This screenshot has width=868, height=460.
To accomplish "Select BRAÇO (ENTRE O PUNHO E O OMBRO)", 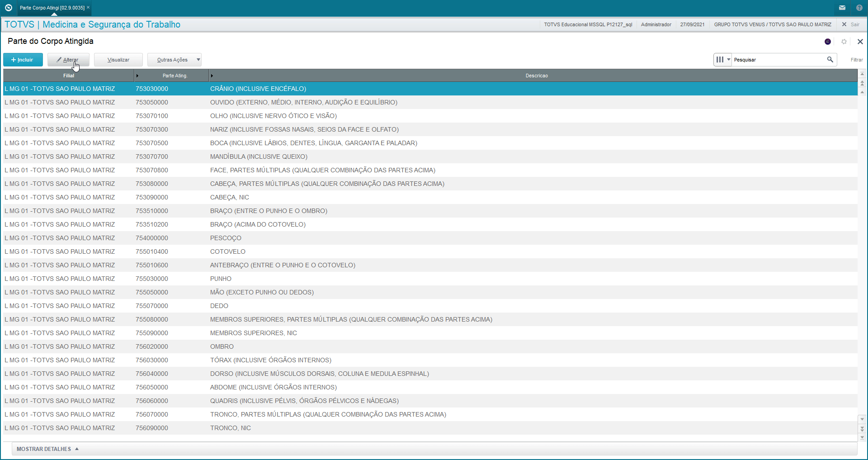I will (430, 211).
